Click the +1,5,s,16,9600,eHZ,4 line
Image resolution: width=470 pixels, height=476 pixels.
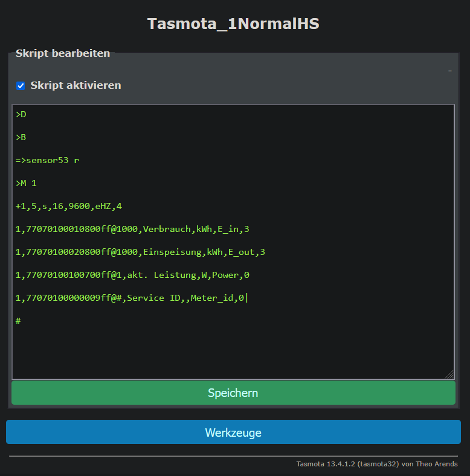tap(69, 207)
